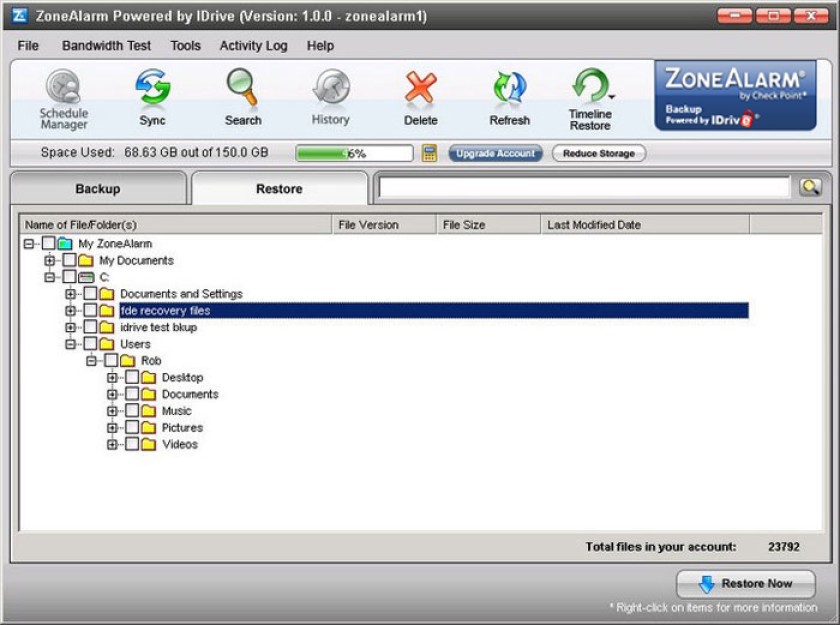Click the Videos folder icon
The height and width of the screenshot is (625, 840).
tap(148, 444)
